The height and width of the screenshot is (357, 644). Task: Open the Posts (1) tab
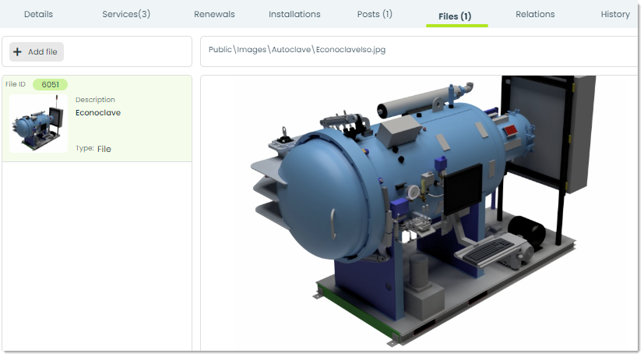[x=375, y=14]
